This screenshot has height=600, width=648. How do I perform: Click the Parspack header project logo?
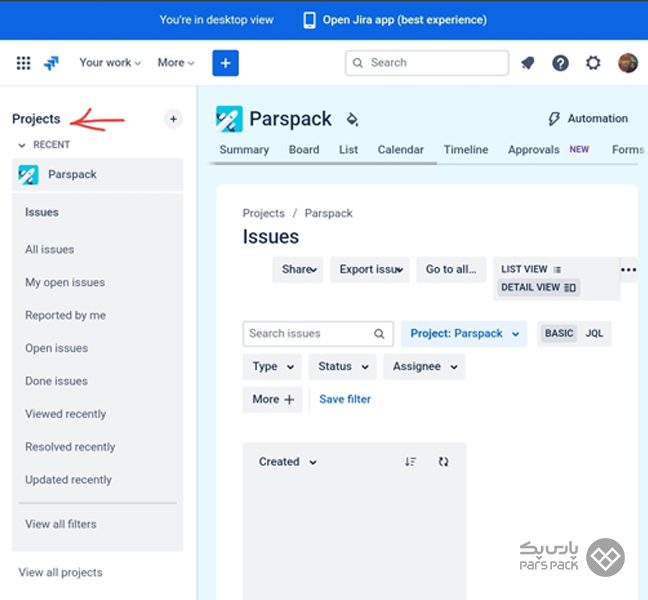pos(229,119)
